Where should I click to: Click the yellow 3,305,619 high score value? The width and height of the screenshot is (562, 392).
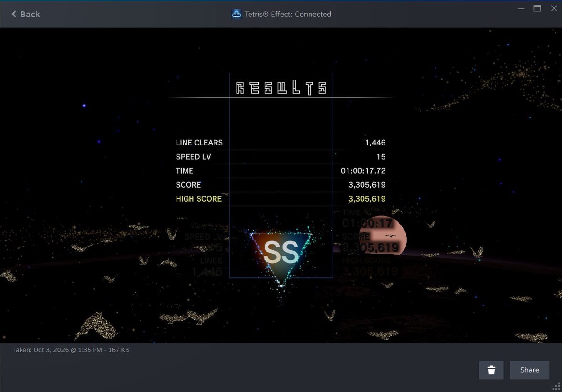click(367, 199)
